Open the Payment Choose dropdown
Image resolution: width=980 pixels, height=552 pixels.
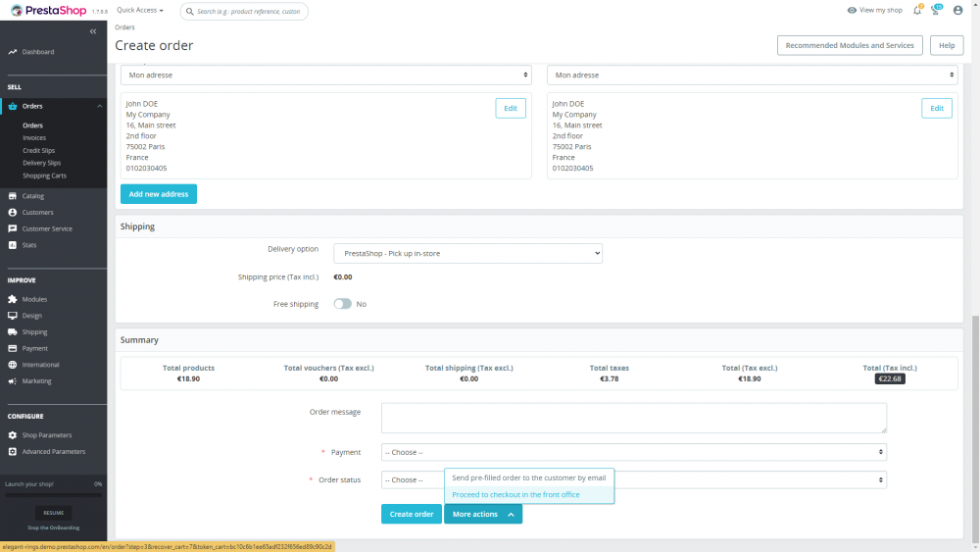634,452
